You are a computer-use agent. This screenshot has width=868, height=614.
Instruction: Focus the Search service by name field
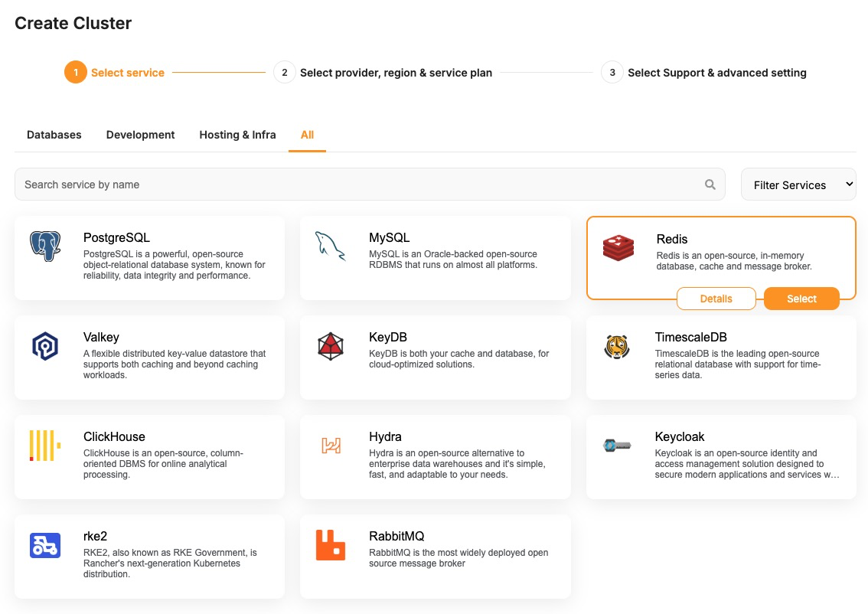pos(360,185)
